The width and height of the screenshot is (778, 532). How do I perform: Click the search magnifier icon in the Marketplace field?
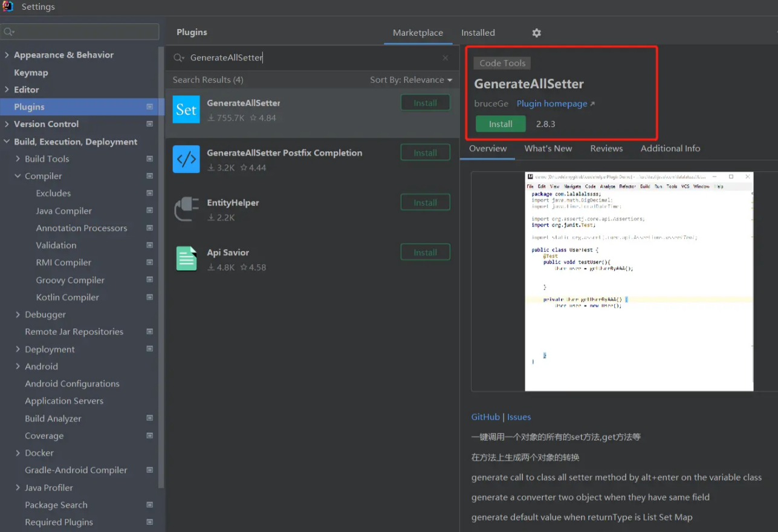(x=179, y=58)
